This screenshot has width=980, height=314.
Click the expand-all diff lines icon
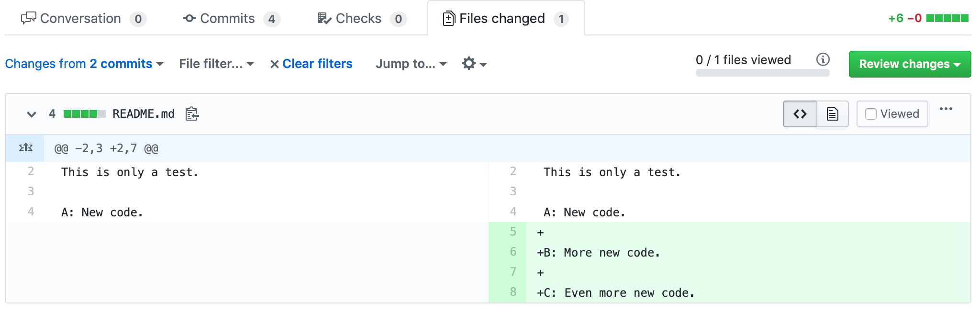25,148
